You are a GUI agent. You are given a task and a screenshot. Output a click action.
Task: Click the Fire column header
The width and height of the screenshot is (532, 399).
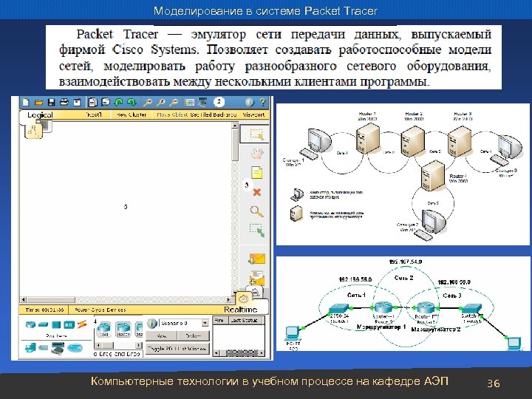click(219, 320)
